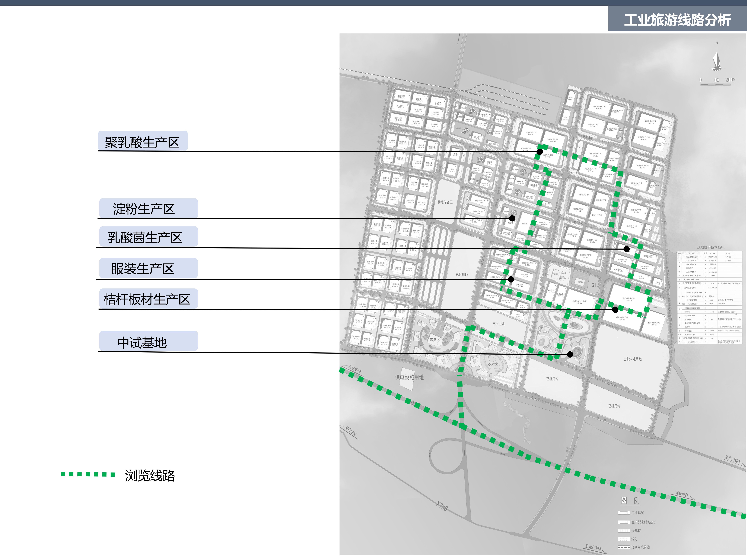Click the 绿化 legend swatch
Image resolution: width=747 pixels, height=560 pixels.
tap(624, 539)
